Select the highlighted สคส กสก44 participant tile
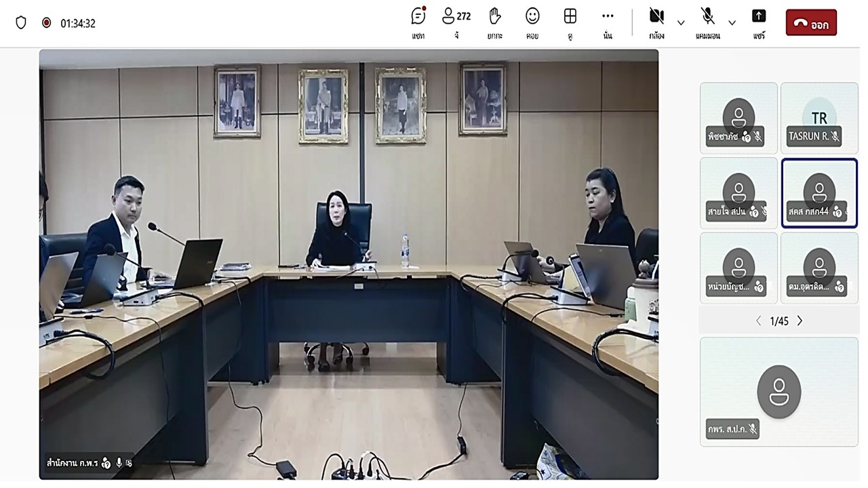 [x=819, y=192]
